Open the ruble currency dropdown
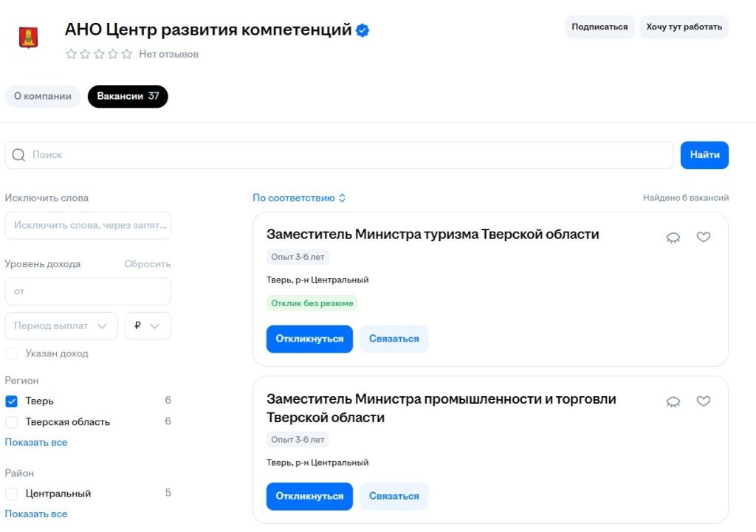The width and height of the screenshot is (756, 532). click(x=148, y=325)
